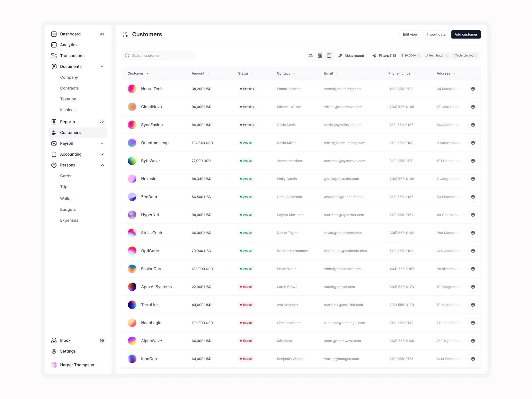
Task: Click the Add customer button
Action: [x=466, y=35]
